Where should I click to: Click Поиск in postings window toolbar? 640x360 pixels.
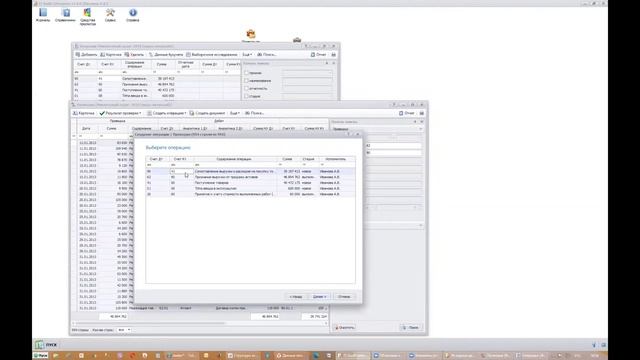pos(254,113)
